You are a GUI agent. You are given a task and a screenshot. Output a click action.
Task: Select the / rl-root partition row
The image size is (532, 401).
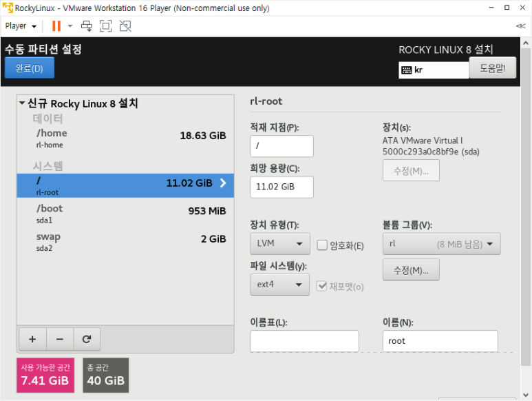(125, 186)
